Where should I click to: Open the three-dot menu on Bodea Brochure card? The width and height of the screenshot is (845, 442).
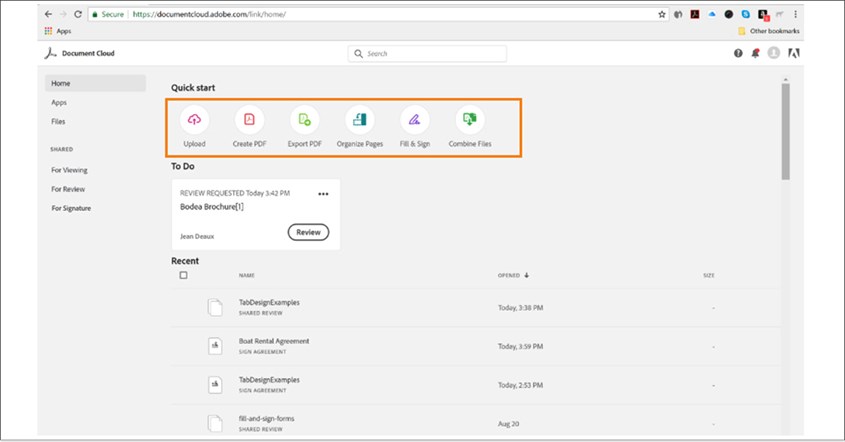click(x=323, y=194)
